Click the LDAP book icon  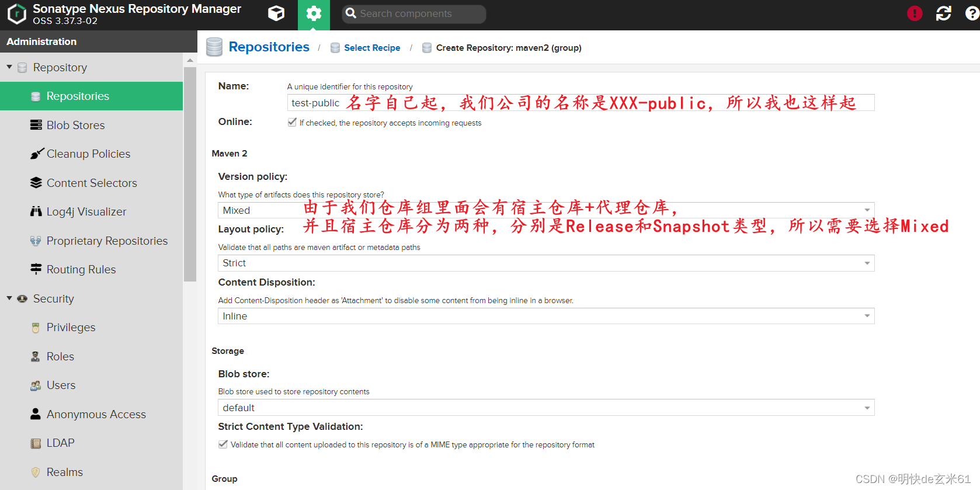pyautogui.click(x=36, y=443)
